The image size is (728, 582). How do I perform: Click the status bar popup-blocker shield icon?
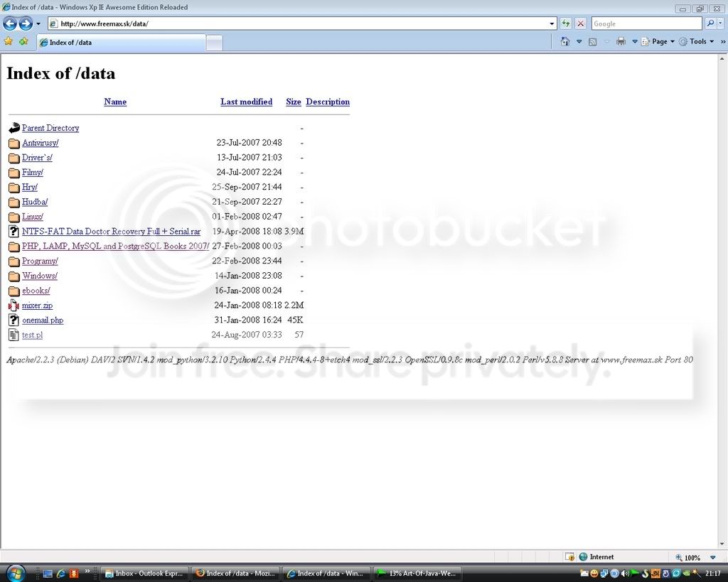[569, 557]
